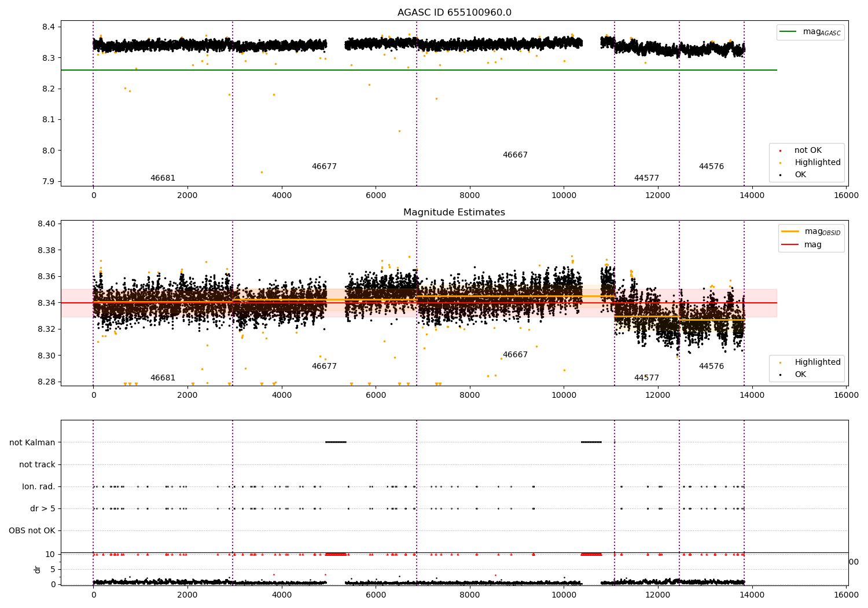868x608 pixels.
Task: Click the green line swatch for mag AGASC
Action: (789, 32)
